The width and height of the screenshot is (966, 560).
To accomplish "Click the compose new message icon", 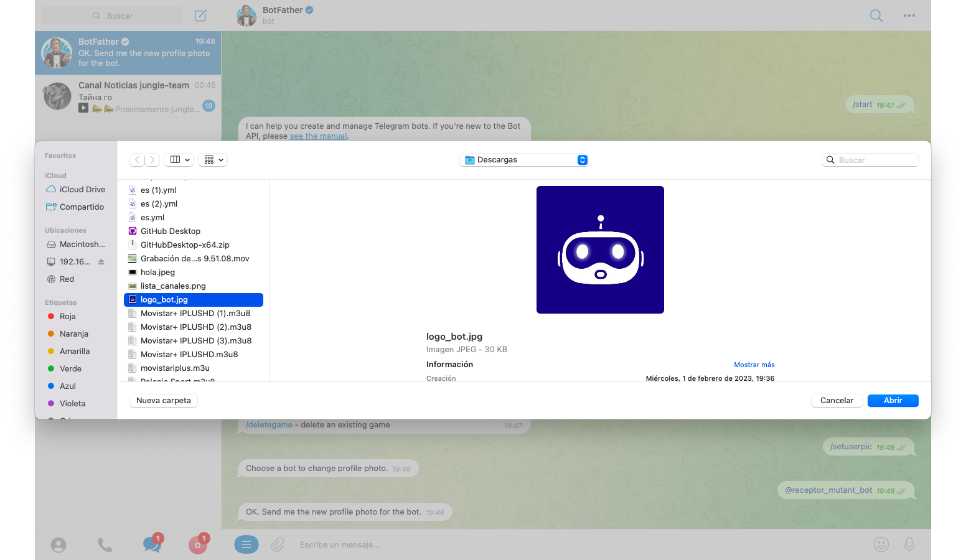I will (200, 16).
